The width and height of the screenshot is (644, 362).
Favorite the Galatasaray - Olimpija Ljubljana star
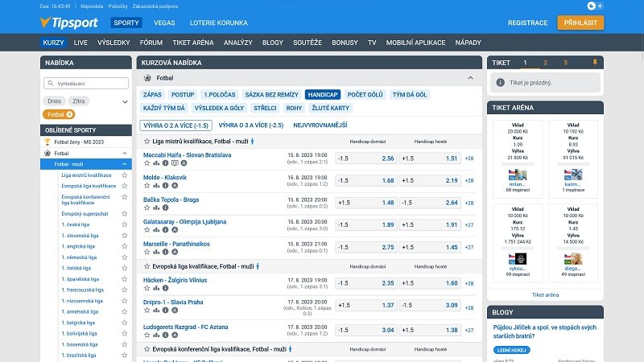pos(147,230)
